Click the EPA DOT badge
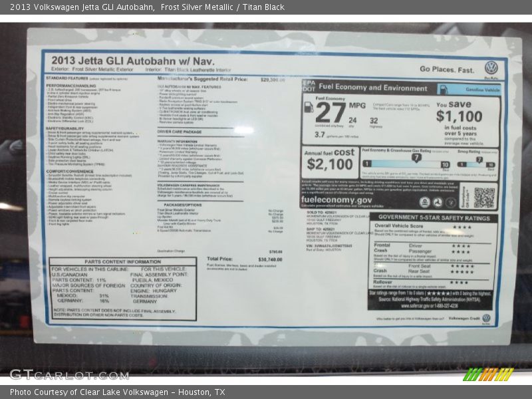The image size is (532, 399). [309, 86]
